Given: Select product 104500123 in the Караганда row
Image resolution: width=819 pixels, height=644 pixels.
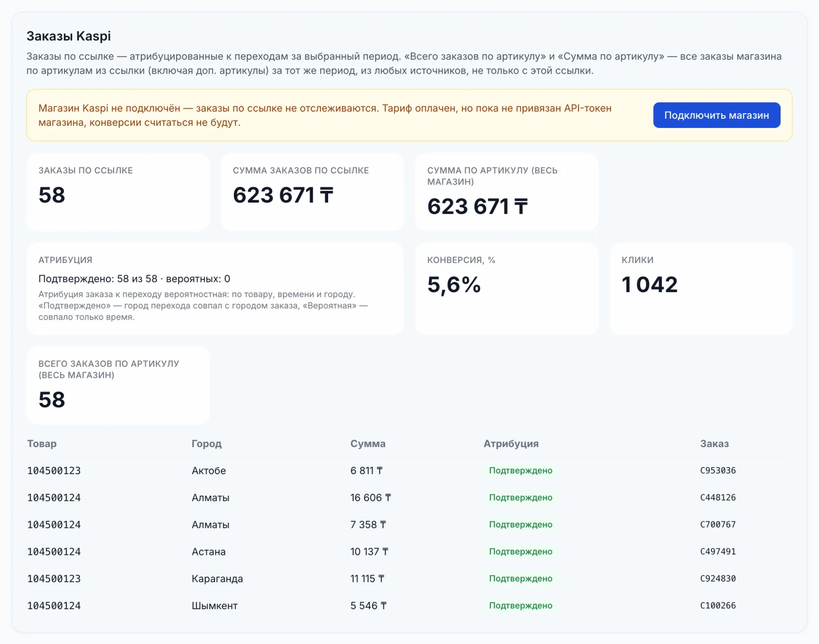Looking at the screenshot, I should coord(54,579).
